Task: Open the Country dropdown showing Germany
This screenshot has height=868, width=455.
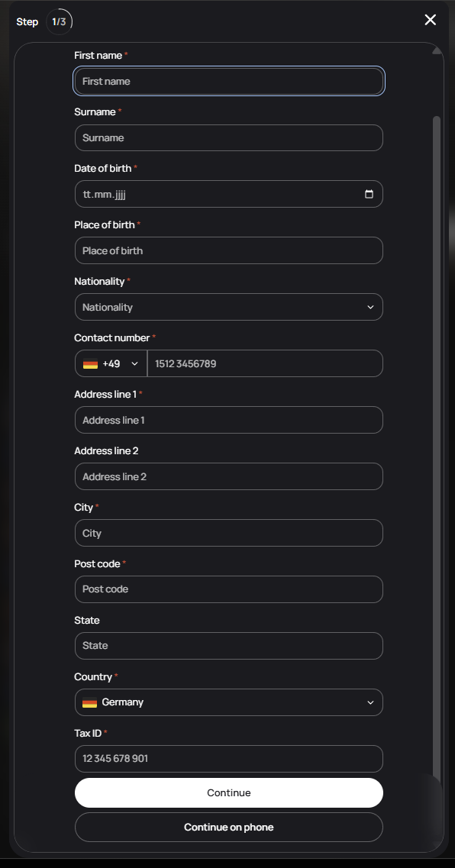Action: click(x=228, y=702)
